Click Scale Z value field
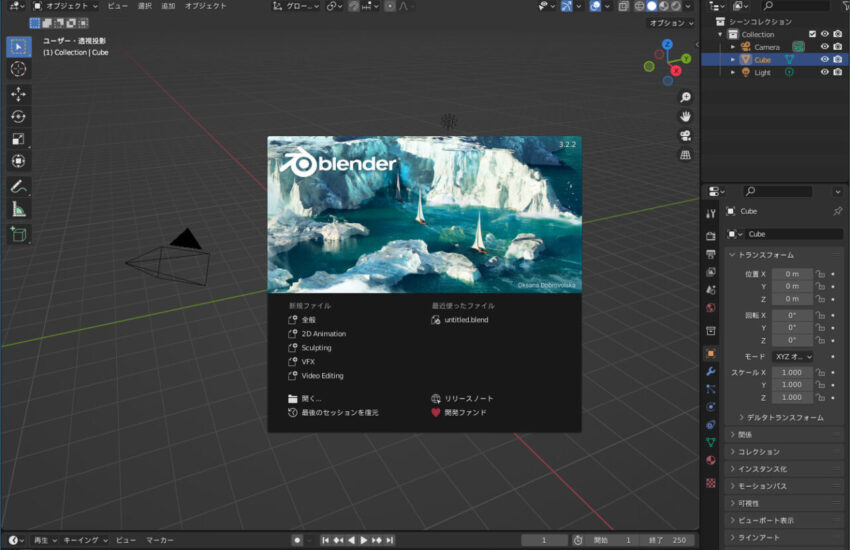Image resolution: width=850 pixels, height=550 pixels. coord(792,397)
